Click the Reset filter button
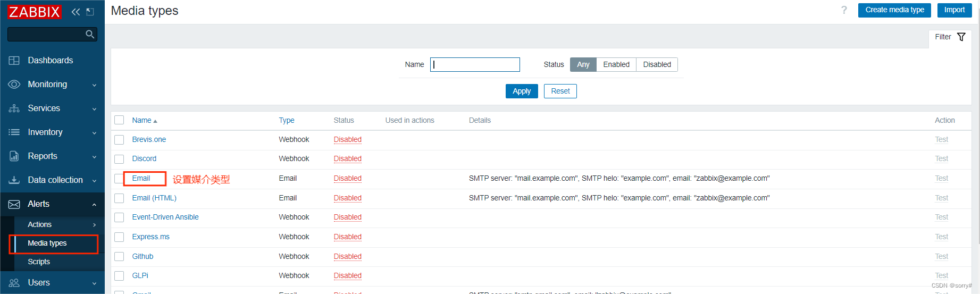Screen dimensions: 980x294 coord(560,91)
